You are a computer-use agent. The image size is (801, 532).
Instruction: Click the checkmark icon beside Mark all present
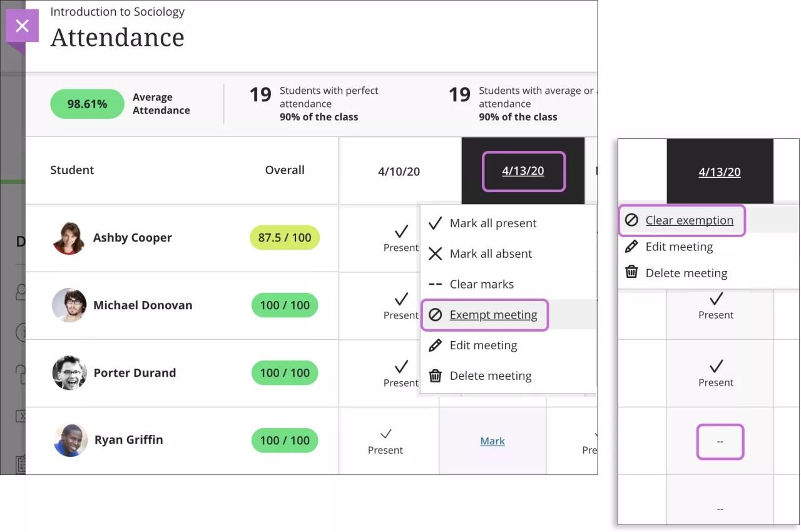(436, 223)
